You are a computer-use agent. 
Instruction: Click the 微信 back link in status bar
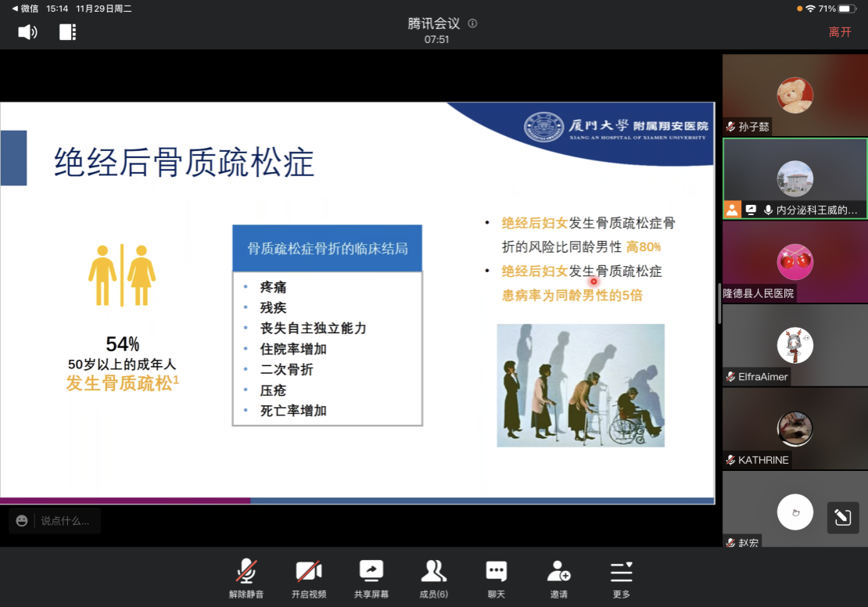point(25,9)
